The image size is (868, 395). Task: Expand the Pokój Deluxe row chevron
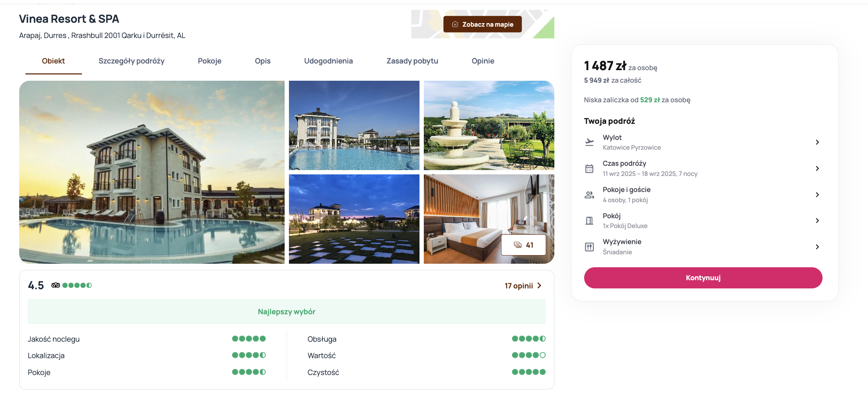point(817,221)
